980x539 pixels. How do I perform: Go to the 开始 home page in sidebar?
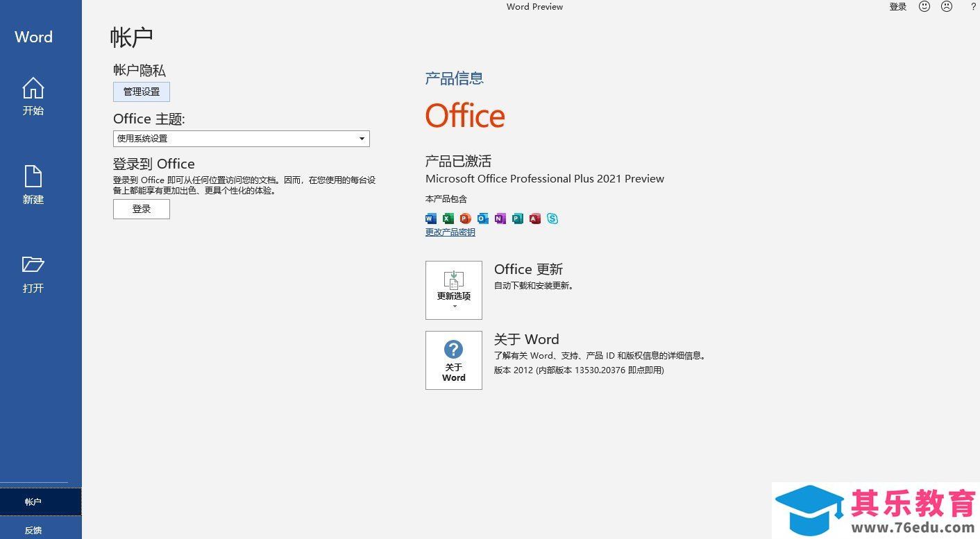coord(33,96)
